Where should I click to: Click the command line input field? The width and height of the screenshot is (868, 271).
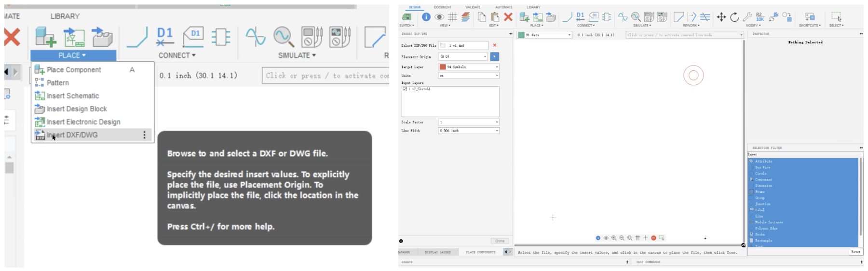click(x=685, y=35)
